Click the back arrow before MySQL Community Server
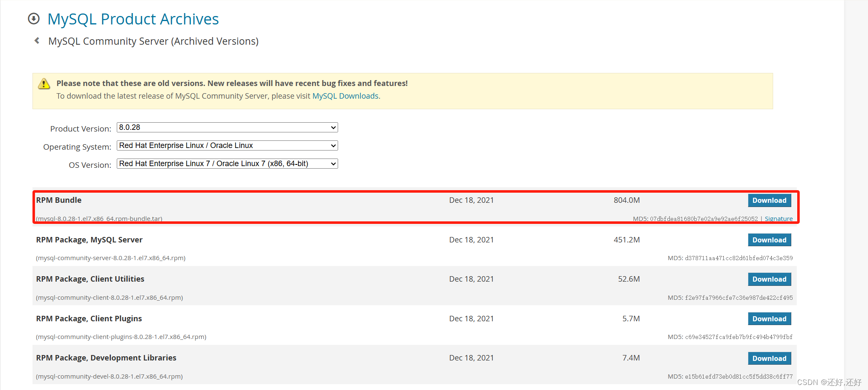This screenshot has width=868, height=390. coord(37,40)
